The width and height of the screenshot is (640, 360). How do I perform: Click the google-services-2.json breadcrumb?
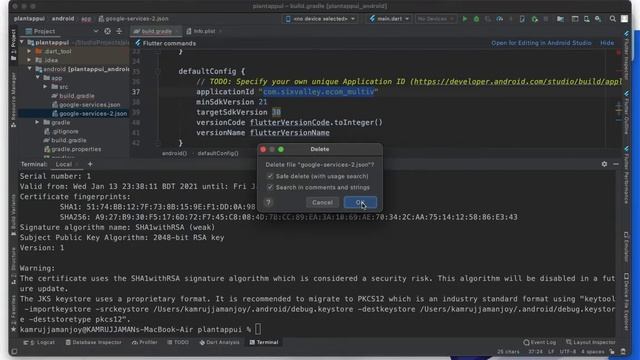pyautogui.click(x=133, y=19)
